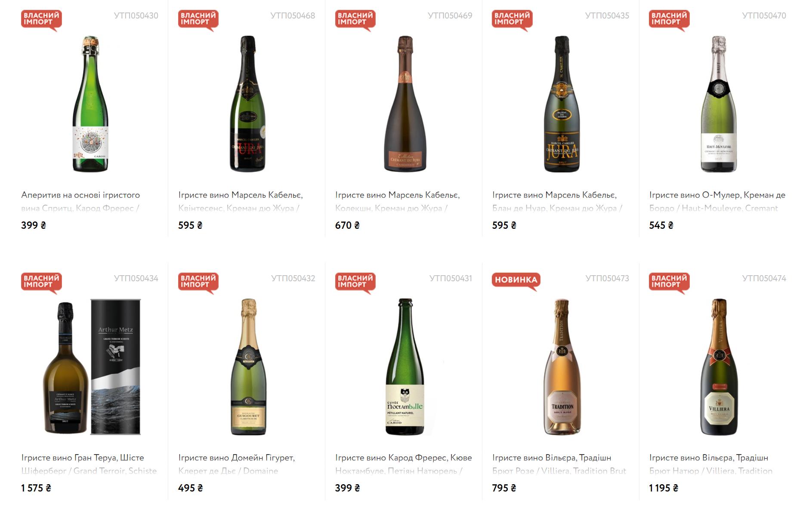Select the pink Villiera Tradition Brut Rosé bottle
The width and height of the screenshot is (812, 516).
562,367
